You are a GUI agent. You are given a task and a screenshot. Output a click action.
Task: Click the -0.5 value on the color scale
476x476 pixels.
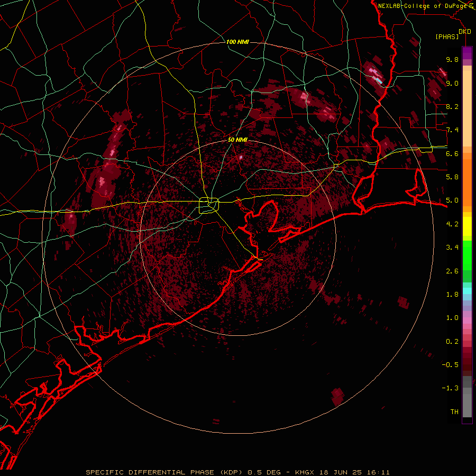click(x=450, y=365)
